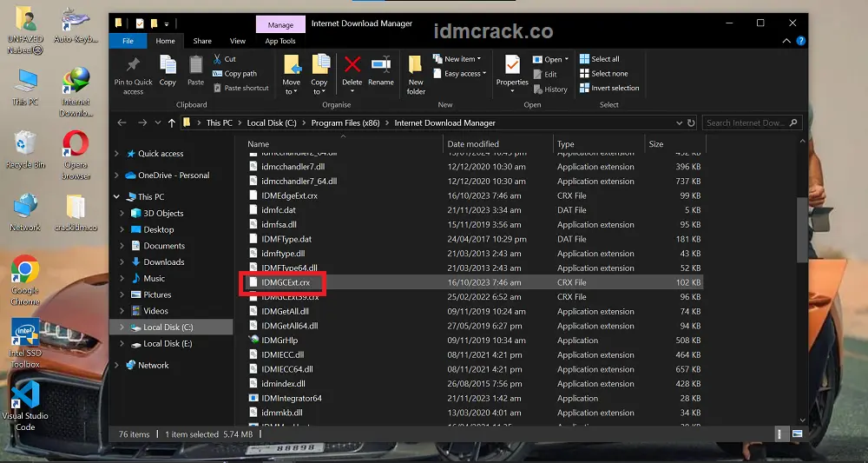Click the Forward navigation arrow
This screenshot has width=868, height=463.
[142, 123]
